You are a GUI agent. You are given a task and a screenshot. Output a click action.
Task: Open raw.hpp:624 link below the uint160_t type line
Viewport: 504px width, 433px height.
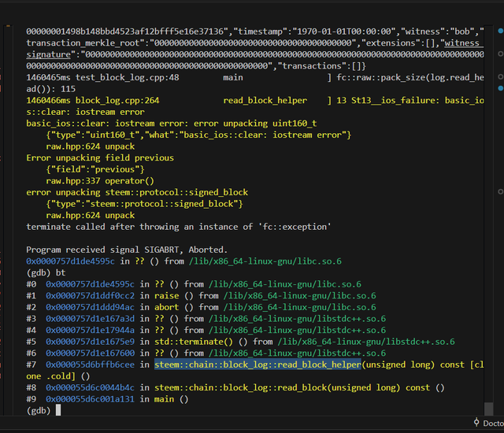(80, 146)
